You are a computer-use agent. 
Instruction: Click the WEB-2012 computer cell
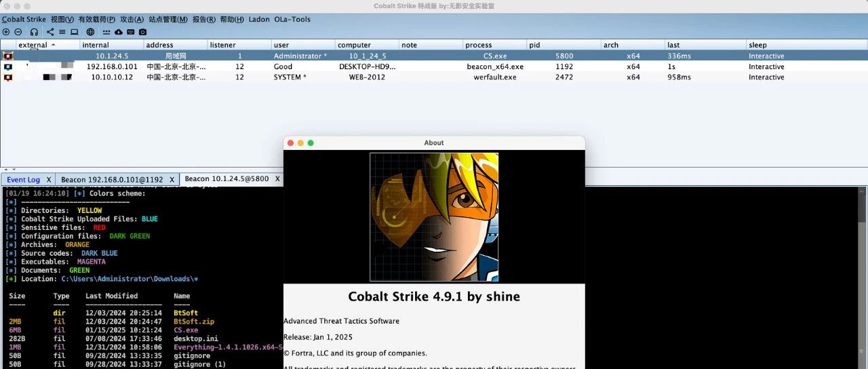[367, 77]
